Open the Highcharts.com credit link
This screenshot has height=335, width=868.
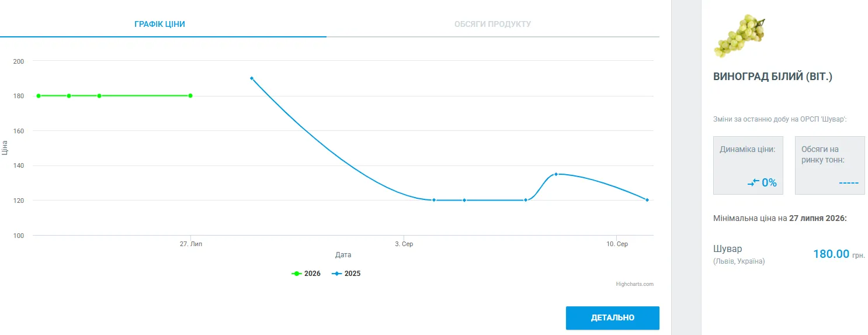634,284
